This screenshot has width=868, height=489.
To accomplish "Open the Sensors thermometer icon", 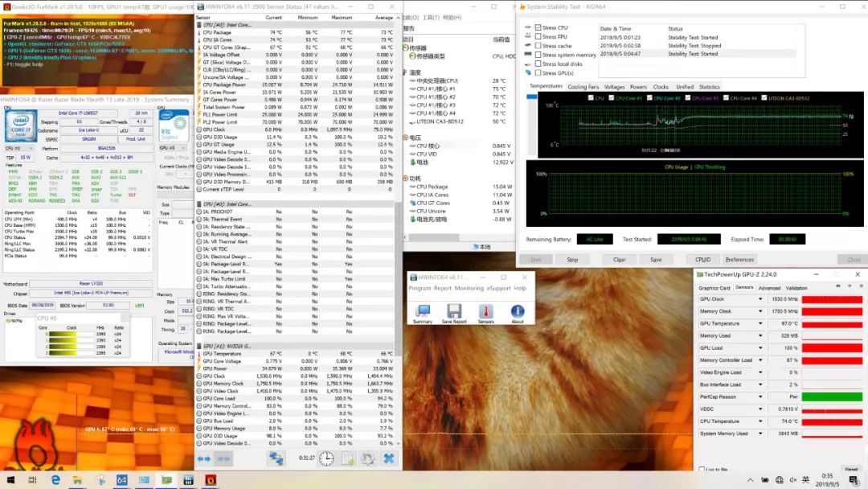I will point(486,311).
